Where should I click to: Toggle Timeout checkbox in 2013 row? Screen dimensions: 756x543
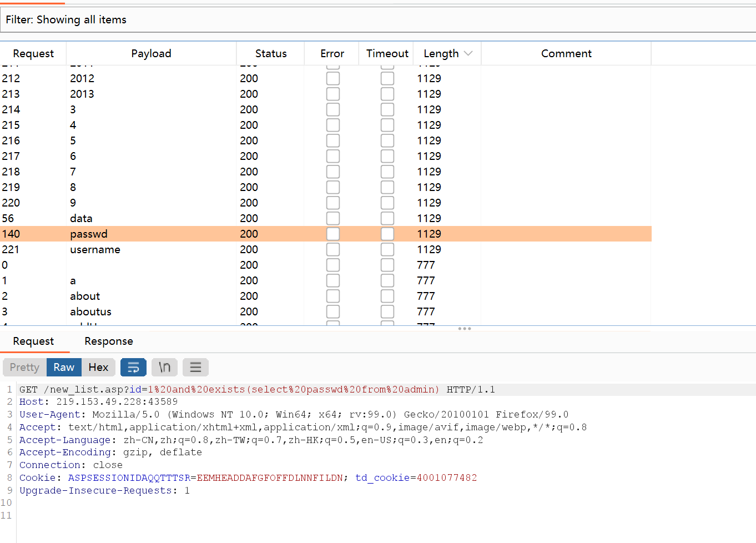(x=387, y=94)
